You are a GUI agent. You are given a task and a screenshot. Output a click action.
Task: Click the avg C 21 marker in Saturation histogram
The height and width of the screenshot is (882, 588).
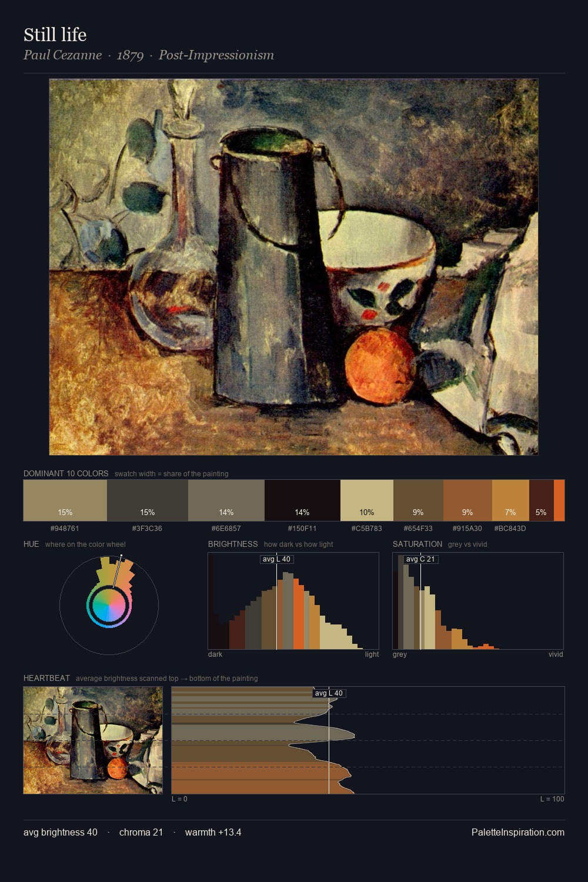pyautogui.click(x=421, y=559)
